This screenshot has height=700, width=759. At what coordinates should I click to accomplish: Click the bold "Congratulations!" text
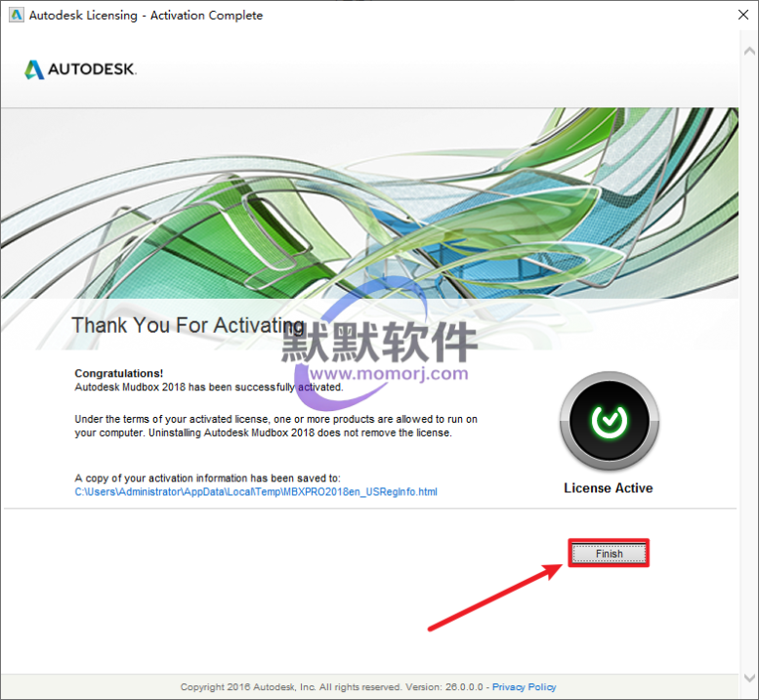119,373
